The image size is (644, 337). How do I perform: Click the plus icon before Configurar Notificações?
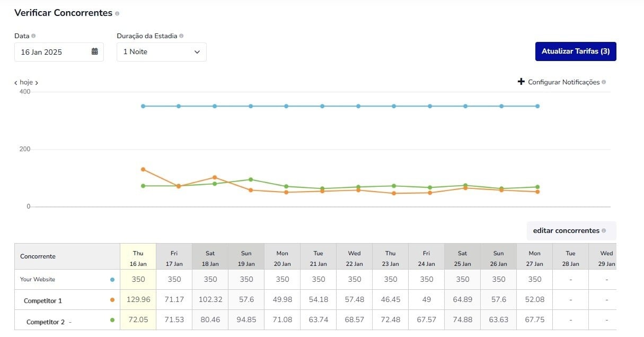click(x=521, y=82)
